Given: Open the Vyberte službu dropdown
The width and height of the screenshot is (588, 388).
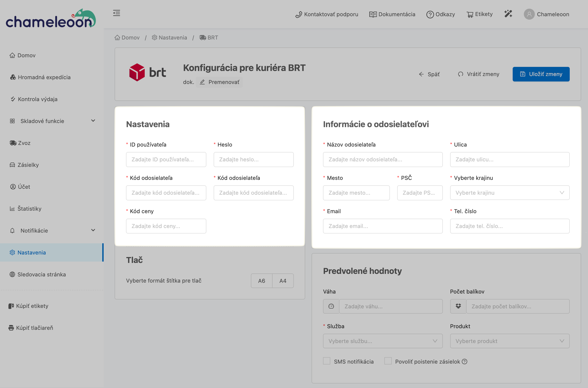Looking at the screenshot, I should 383,341.
